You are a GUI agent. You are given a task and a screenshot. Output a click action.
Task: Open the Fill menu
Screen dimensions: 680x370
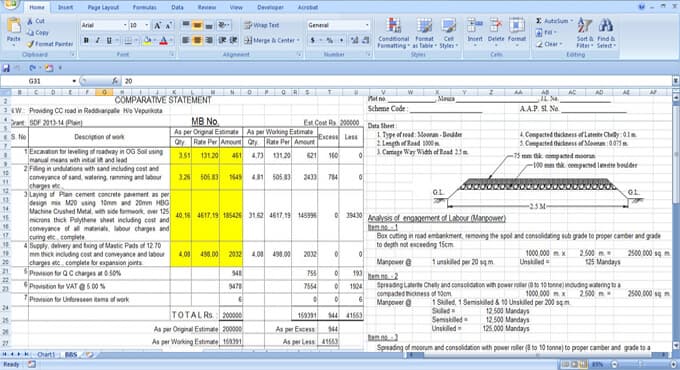pos(546,33)
